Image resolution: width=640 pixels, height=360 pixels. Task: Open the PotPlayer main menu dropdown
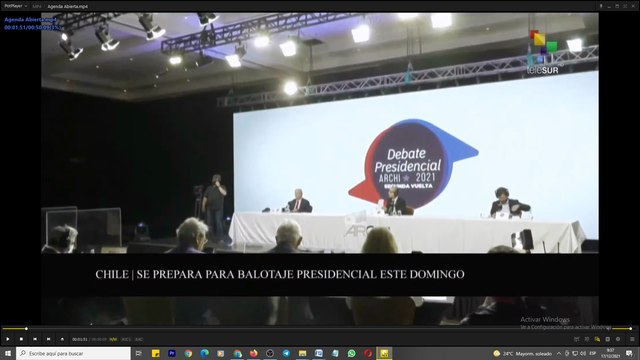point(16,6)
